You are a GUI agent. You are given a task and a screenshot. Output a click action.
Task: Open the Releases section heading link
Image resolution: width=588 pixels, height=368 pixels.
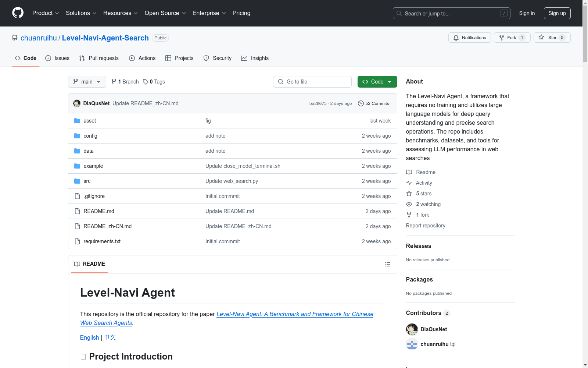pos(419,246)
